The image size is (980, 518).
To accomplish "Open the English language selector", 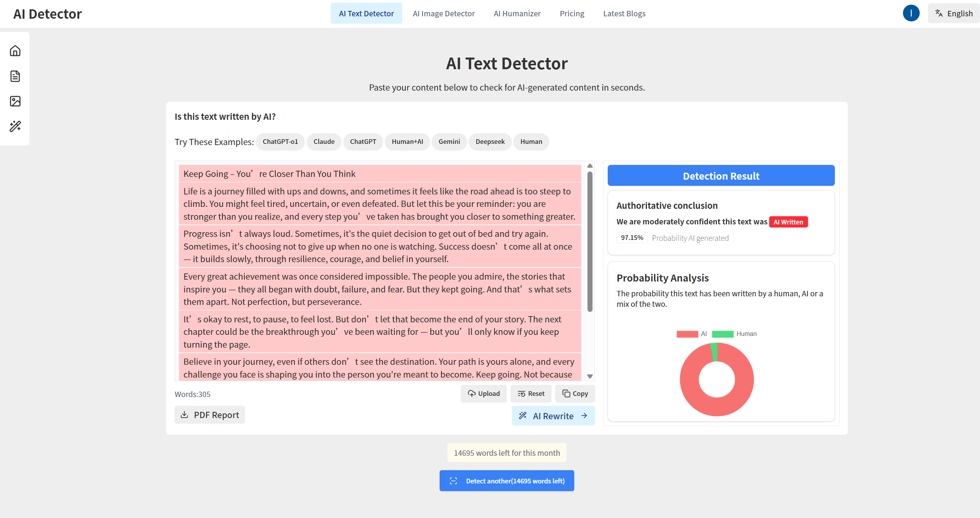I will click(x=954, y=13).
